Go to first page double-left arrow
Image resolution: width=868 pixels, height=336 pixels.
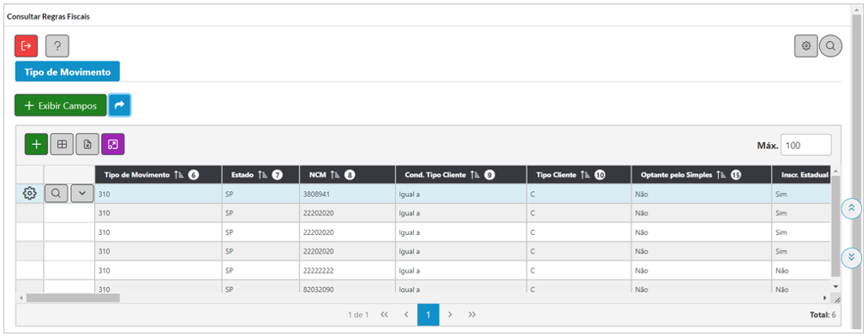point(384,315)
